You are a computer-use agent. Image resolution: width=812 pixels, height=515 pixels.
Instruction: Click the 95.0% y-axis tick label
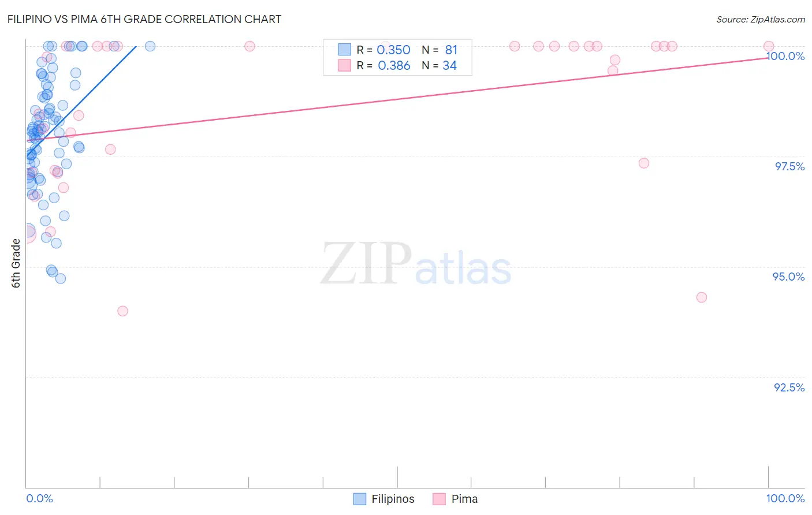pos(788,277)
